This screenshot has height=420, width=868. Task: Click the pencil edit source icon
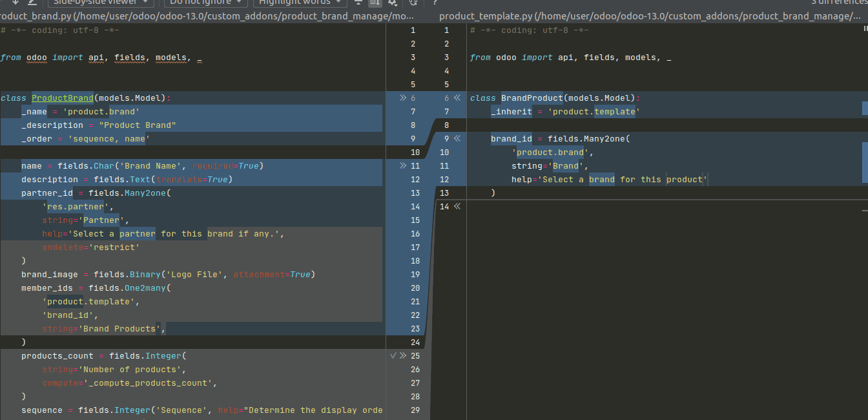point(32,3)
